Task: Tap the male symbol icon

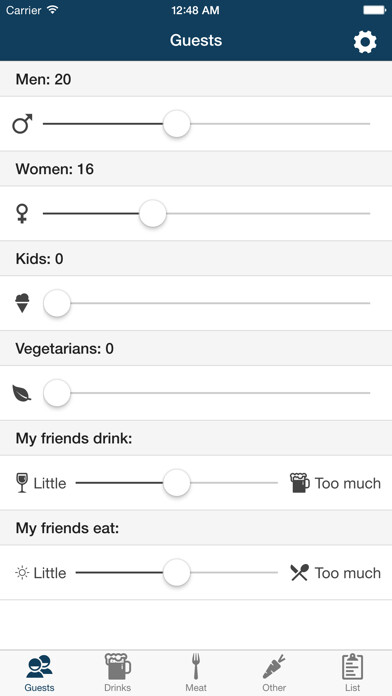Action: (x=22, y=124)
